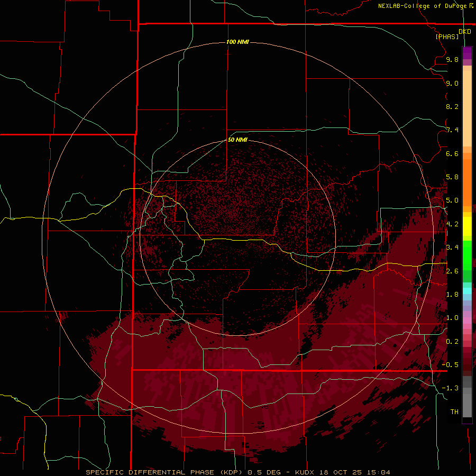Image resolution: width=476 pixels, height=476 pixels.
Task: Click the yellow segment of the color bar
Action: [467, 226]
